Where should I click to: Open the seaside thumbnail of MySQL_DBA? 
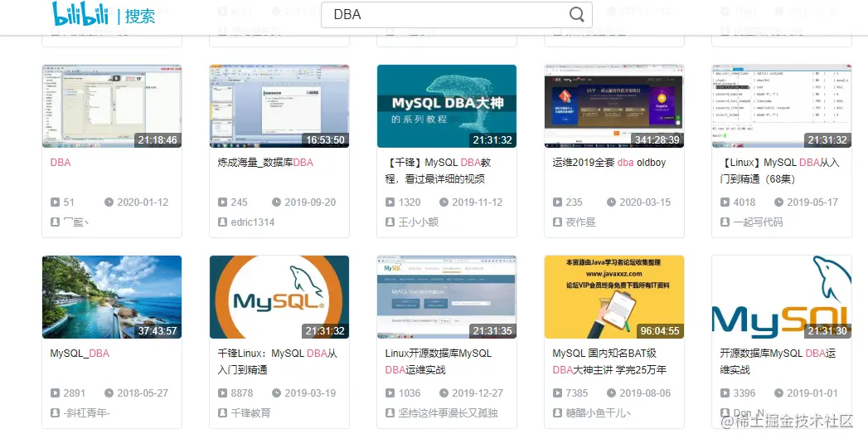click(112, 296)
